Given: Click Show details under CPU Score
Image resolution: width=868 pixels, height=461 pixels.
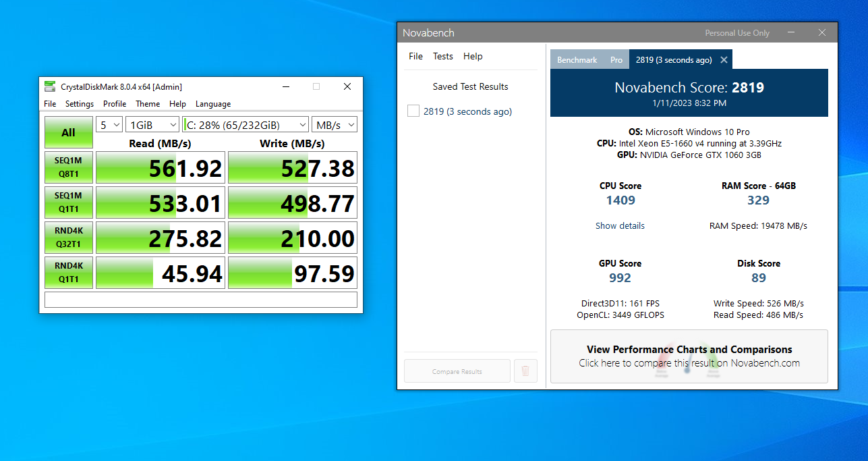Looking at the screenshot, I should (620, 225).
